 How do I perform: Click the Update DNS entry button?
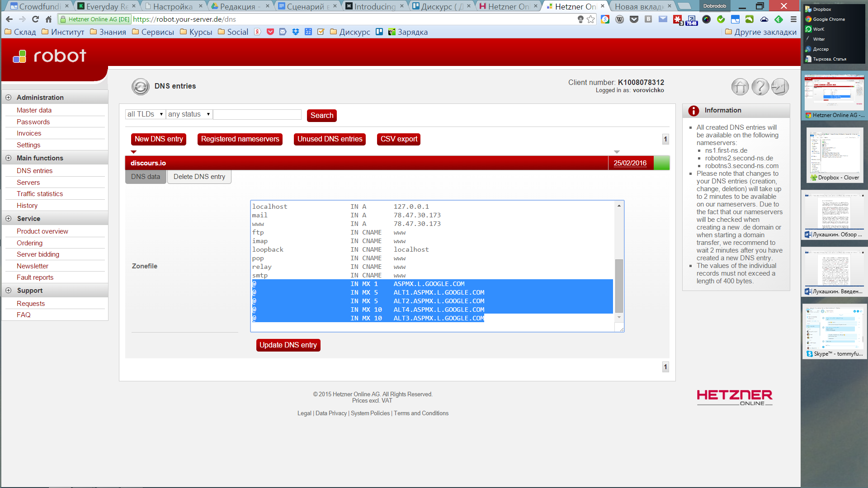pyautogui.click(x=288, y=345)
